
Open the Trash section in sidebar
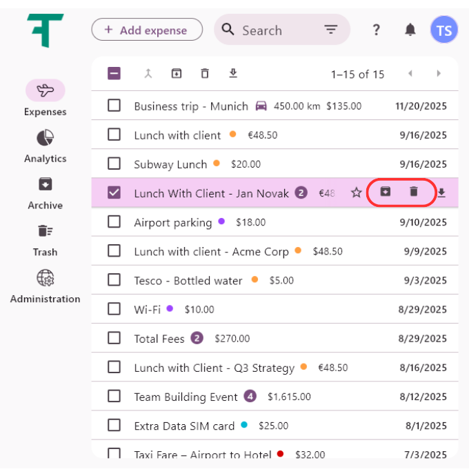click(45, 239)
